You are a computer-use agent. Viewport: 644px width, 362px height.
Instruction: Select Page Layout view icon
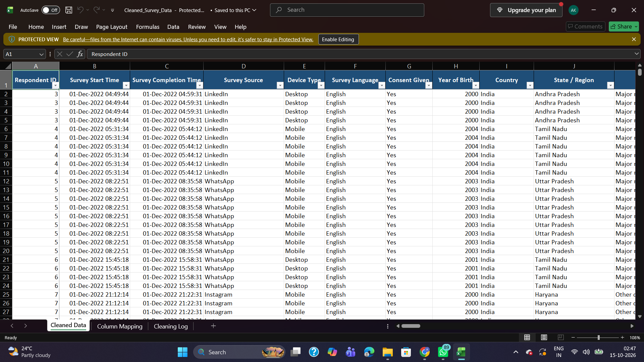[x=544, y=337]
